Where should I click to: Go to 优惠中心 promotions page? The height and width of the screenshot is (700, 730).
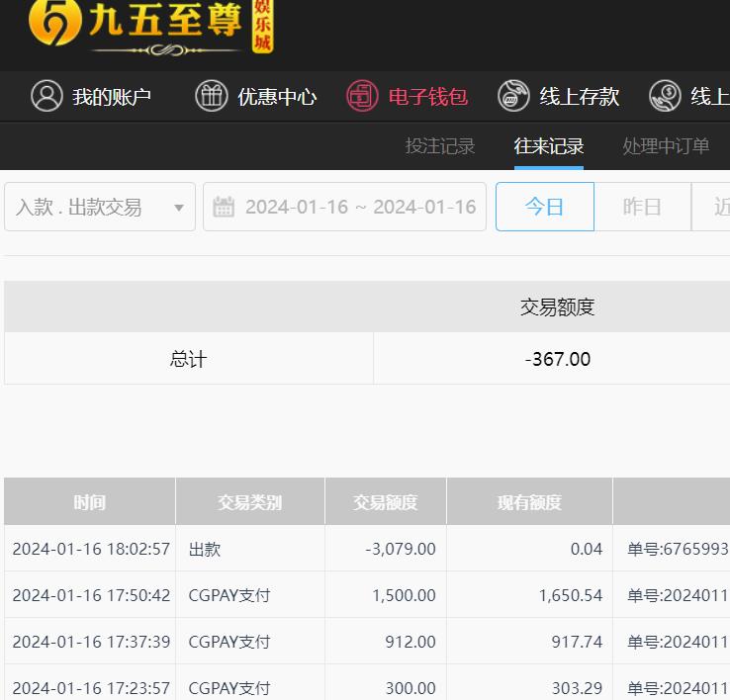pyautogui.click(x=277, y=97)
